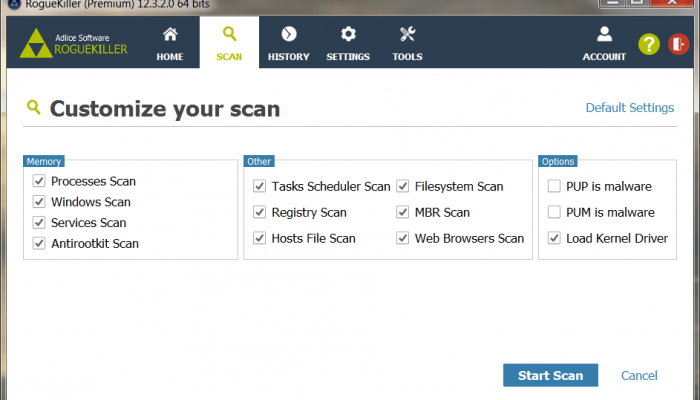700x400 pixels.
Task: Click the Scan magnifier tab icon
Action: tap(229, 36)
